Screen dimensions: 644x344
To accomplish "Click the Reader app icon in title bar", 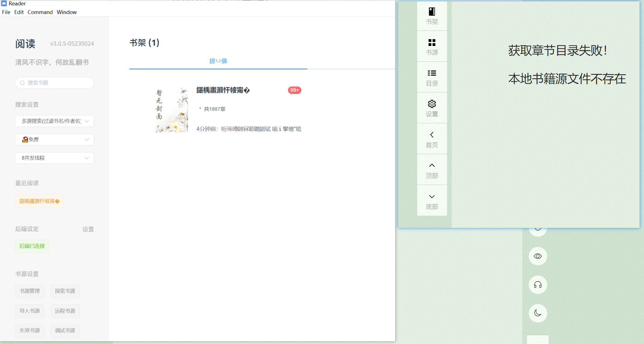I will 4,3.
